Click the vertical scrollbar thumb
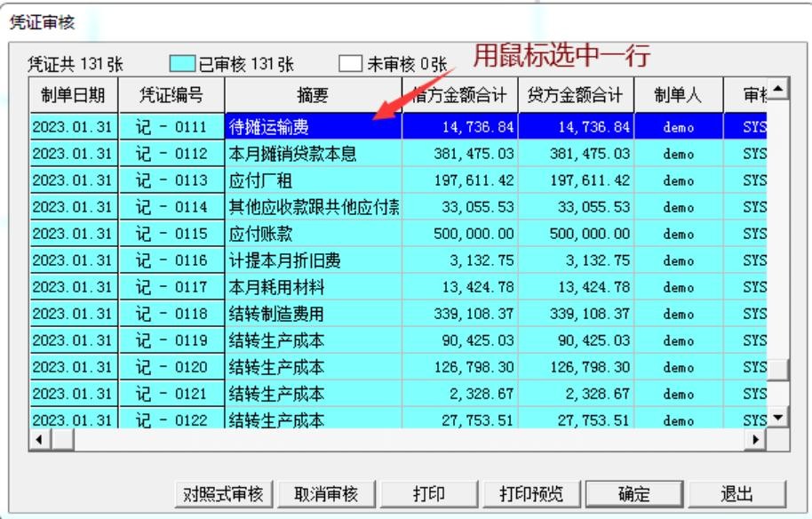The height and width of the screenshot is (519, 812). tap(778, 370)
